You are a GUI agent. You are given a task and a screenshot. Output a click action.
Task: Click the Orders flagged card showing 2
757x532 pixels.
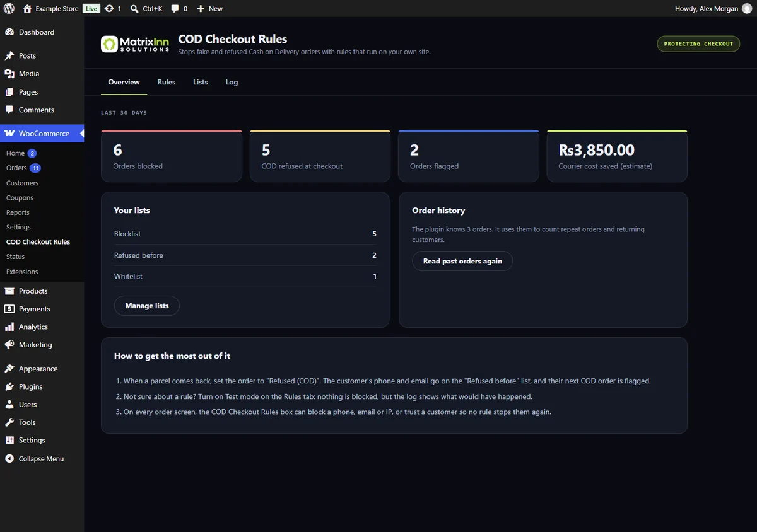tap(469, 156)
